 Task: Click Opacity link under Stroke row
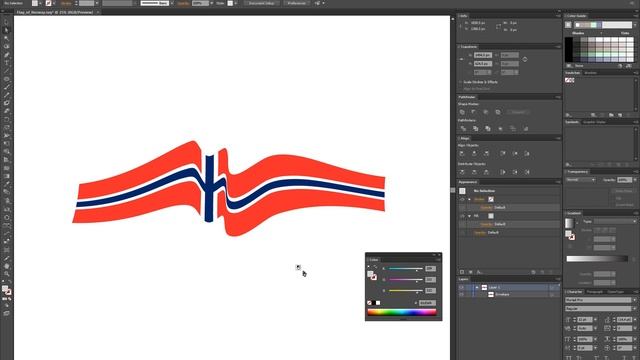tap(486, 208)
